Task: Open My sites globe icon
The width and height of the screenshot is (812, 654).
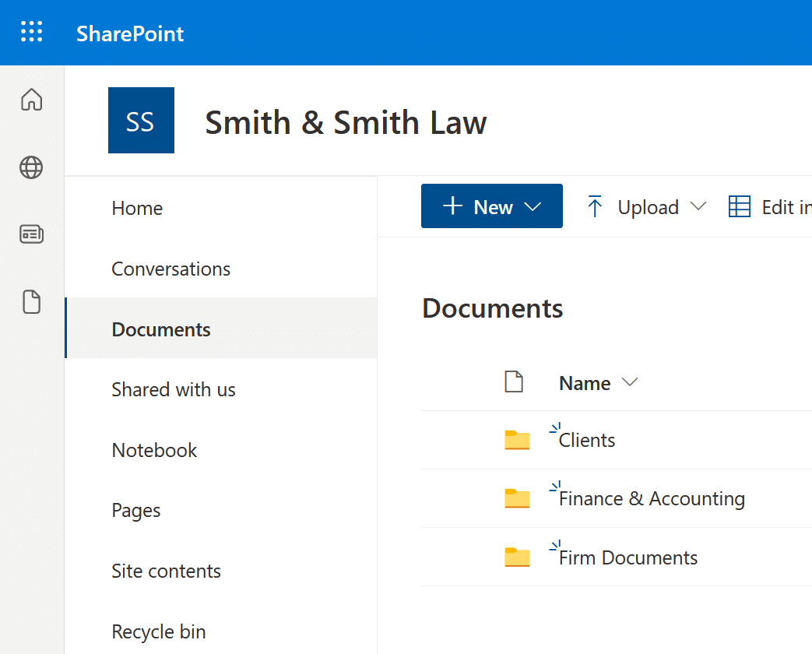Action: click(x=31, y=167)
